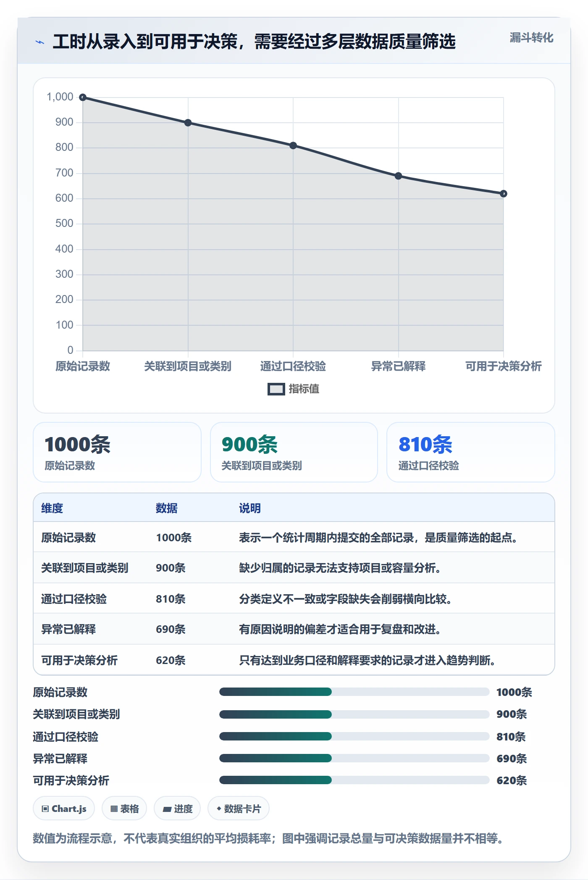Image resolution: width=588 pixels, height=880 pixels.
Task: Click the 关联到项目或类别 progress bar
Action: pyautogui.click(x=354, y=714)
